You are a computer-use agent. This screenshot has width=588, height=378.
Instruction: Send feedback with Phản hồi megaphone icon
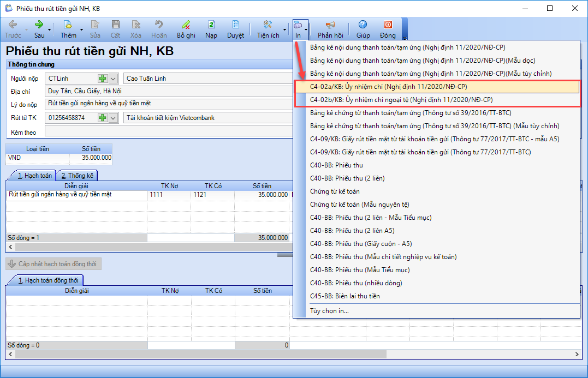(x=330, y=25)
